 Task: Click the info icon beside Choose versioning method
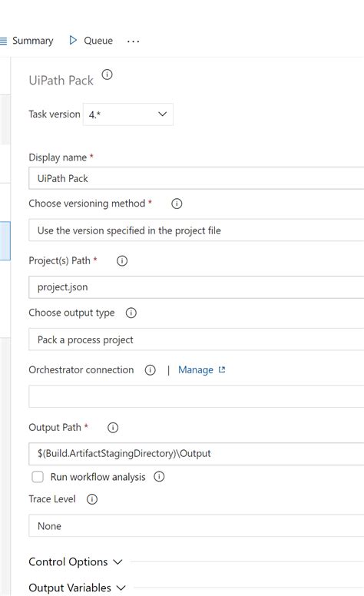click(177, 204)
